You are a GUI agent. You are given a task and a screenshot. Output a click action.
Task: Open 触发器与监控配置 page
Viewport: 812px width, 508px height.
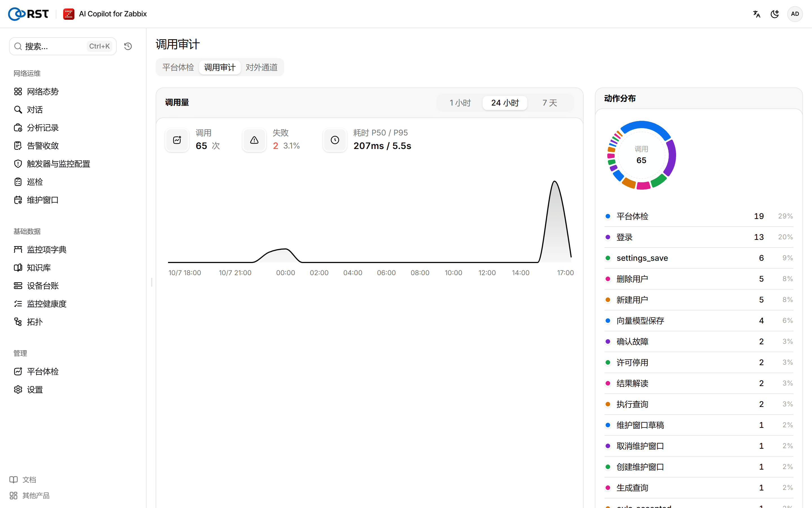pyautogui.click(x=58, y=164)
